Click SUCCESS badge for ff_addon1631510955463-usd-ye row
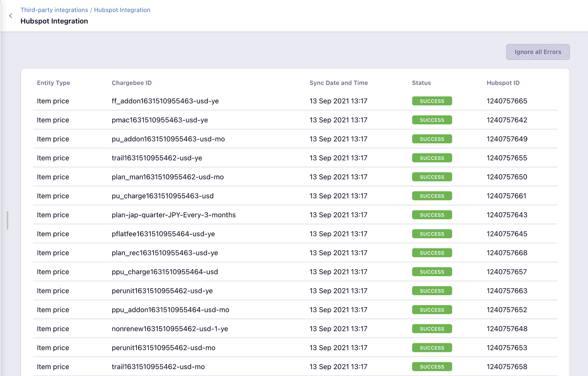The height and width of the screenshot is (376, 588). [x=432, y=101]
